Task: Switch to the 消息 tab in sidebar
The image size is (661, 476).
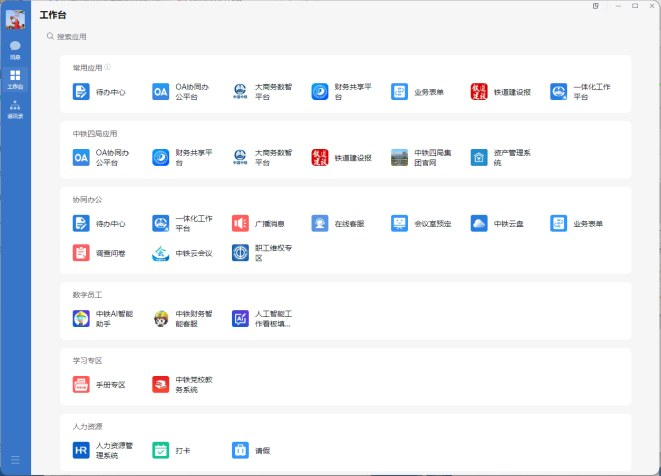Action: (x=15, y=49)
